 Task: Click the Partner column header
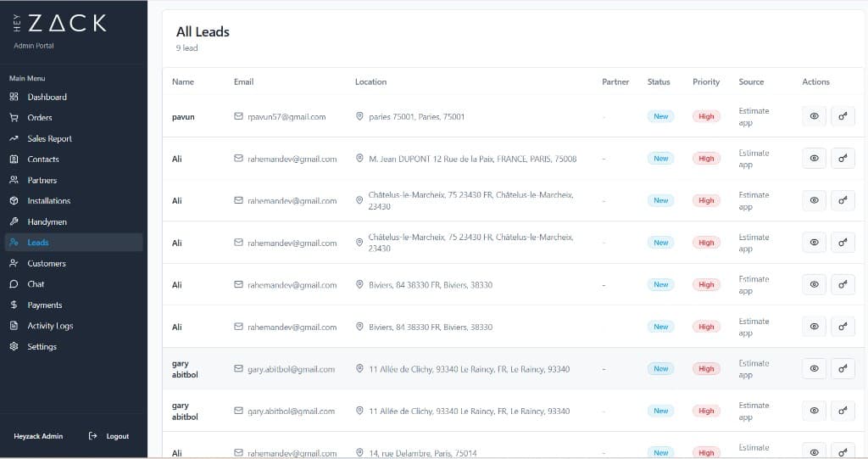click(615, 81)
